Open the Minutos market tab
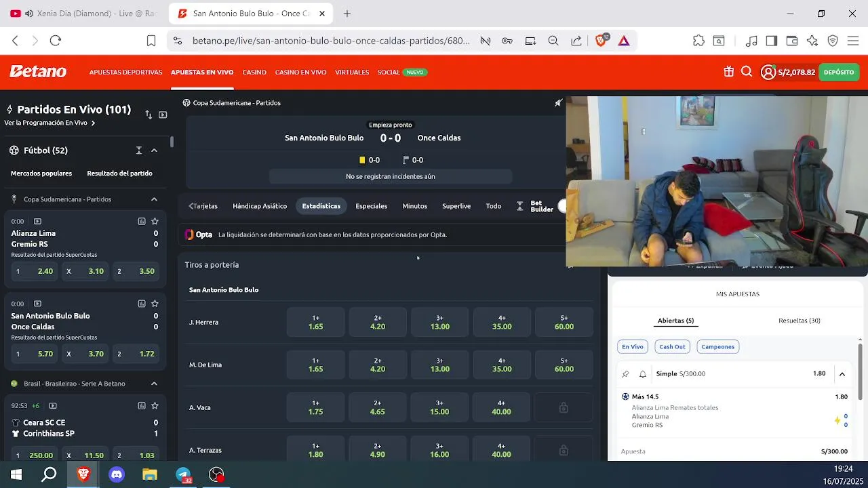The image size is (868, 488). (414, 206)
